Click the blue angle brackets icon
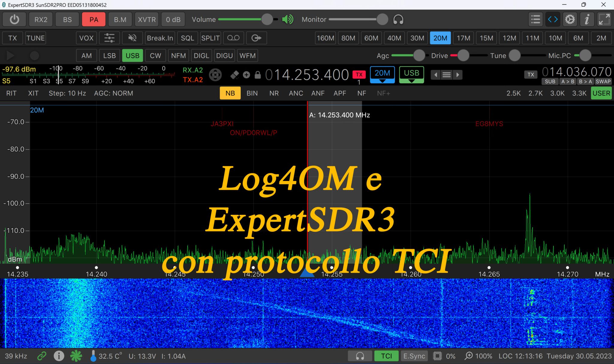The width and height of the screenshot is (614, 364). (x=553, y=19)
